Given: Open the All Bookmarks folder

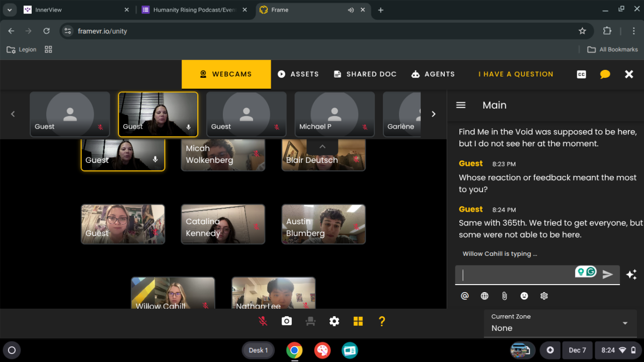Looking at the screenshot, I should click(612, 50).
